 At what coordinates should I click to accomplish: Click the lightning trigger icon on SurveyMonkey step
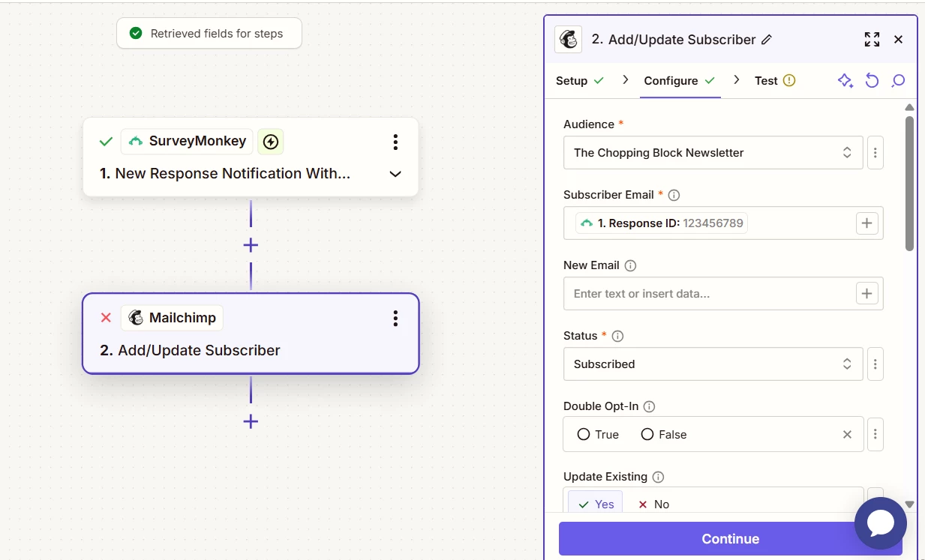271,141
